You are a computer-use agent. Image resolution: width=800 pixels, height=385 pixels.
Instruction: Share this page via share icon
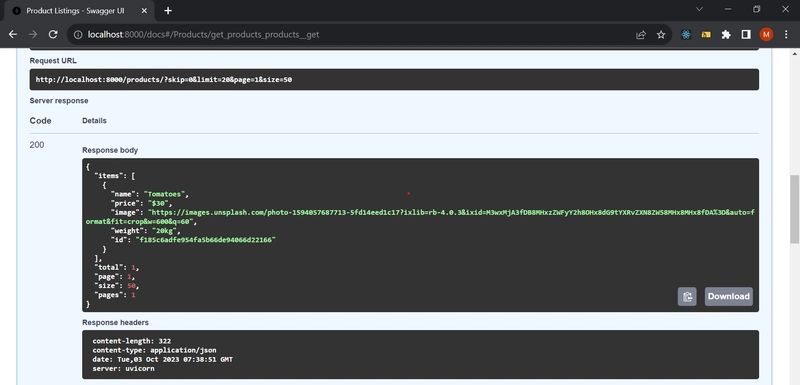[x=641, y=35]
